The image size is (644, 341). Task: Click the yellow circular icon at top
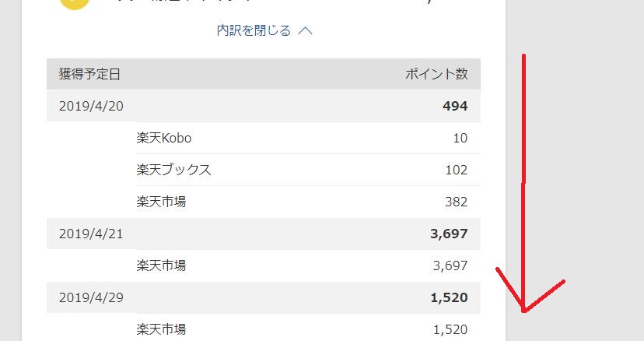click(x=75, y=3)
